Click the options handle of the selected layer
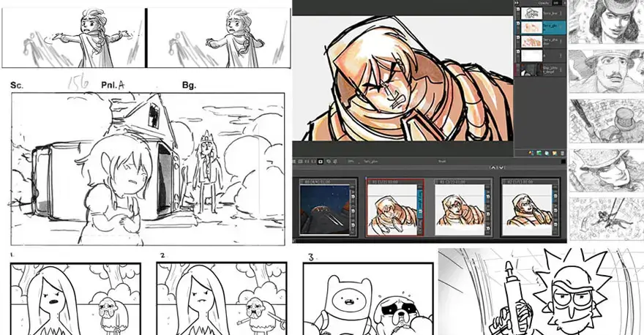644x335 pixels. (561, 27)
